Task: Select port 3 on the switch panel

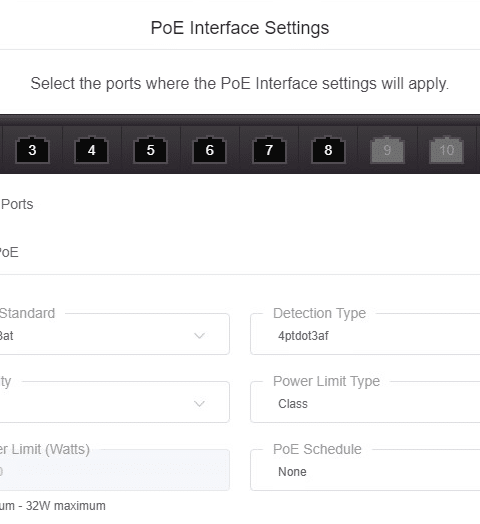Action: coord(32,150)
